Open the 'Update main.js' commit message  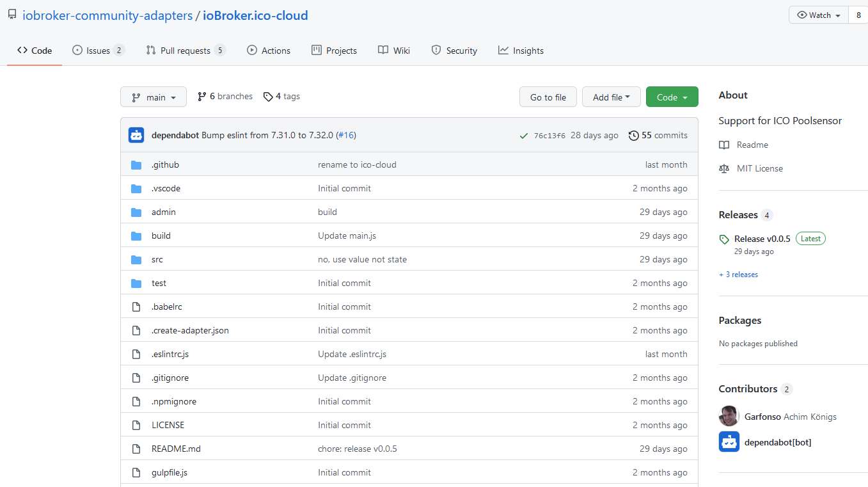pyautogui.click(x=347, y=236)
